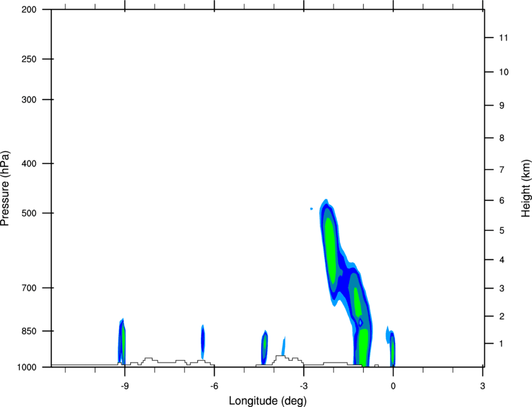Select the 200 pressure tick label
532x407 pixels.
pos(29,9)
